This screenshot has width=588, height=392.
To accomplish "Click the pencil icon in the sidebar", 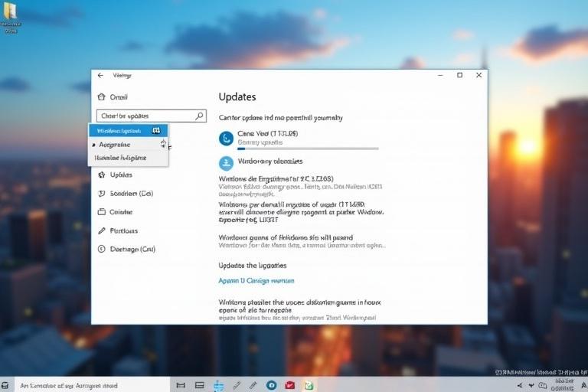I will [100, 230].
